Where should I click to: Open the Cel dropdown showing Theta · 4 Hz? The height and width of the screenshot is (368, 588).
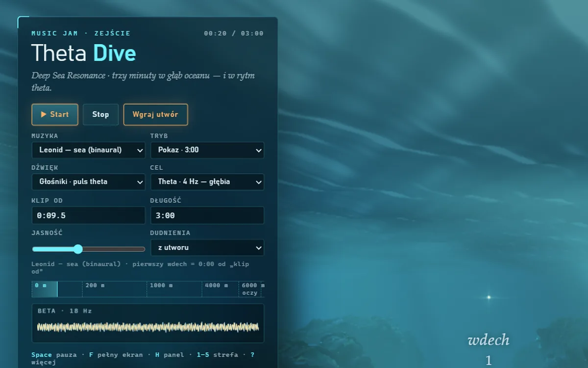[207, 182]
